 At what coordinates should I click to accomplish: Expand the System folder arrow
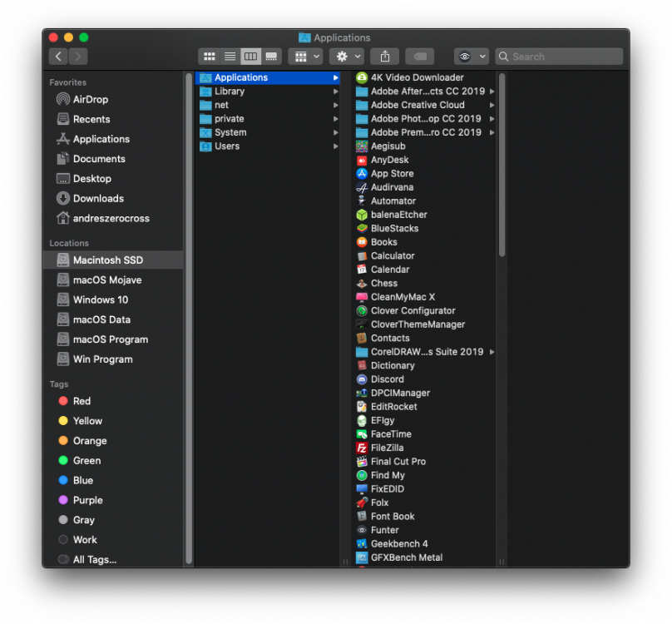click(335, 132)
